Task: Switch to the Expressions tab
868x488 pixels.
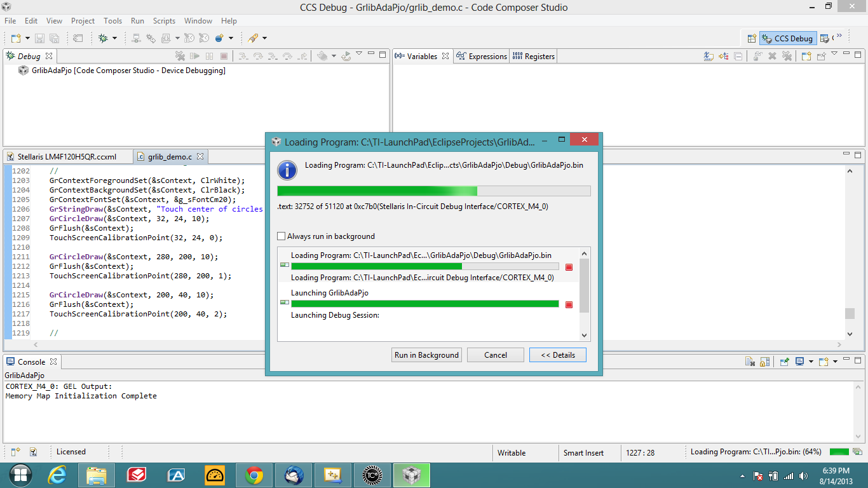Action: [x=482, y=56]
